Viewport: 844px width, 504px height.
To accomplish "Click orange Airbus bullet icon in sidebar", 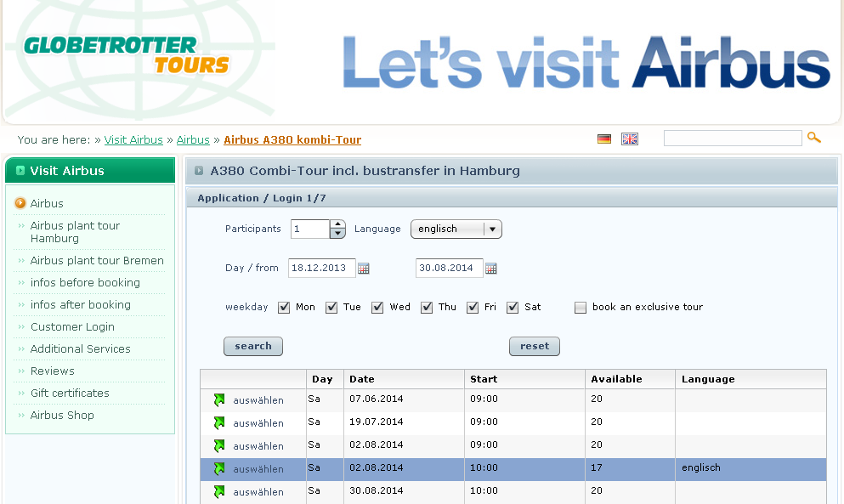I will [x=20, y=203].
